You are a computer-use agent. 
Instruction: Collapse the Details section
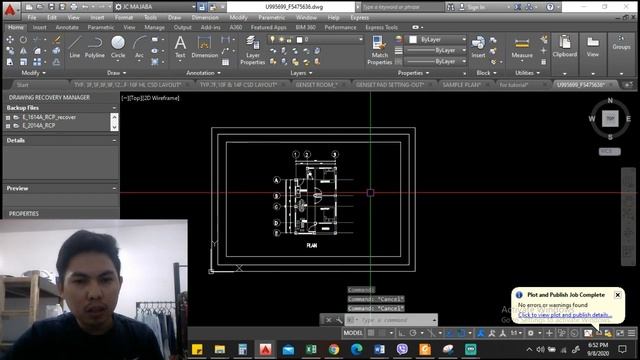(114, 140)
